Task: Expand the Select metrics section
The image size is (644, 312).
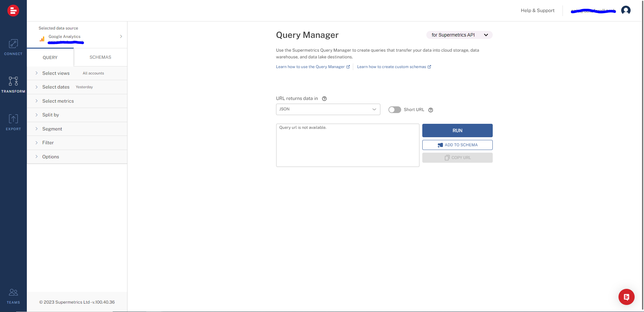Action: [x=58, y=101]
